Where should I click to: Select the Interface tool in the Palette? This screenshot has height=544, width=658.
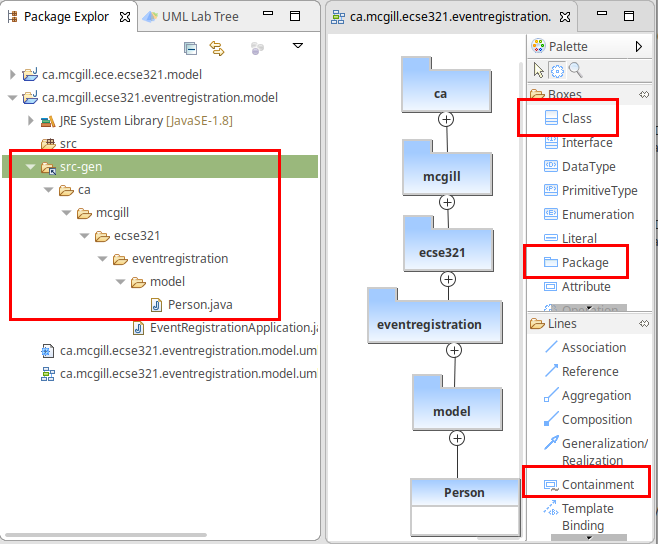point(578,143)
